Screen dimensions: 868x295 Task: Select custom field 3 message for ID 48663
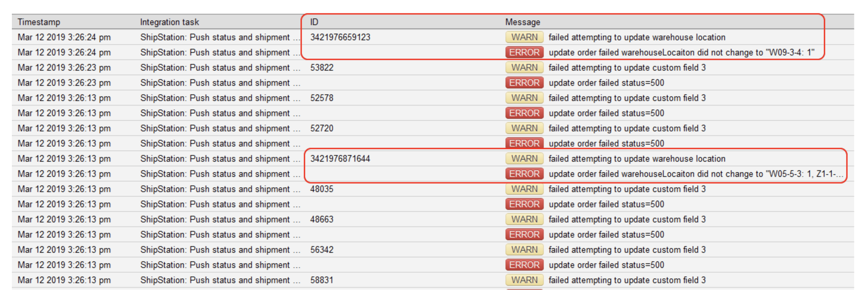pos(627,219)
